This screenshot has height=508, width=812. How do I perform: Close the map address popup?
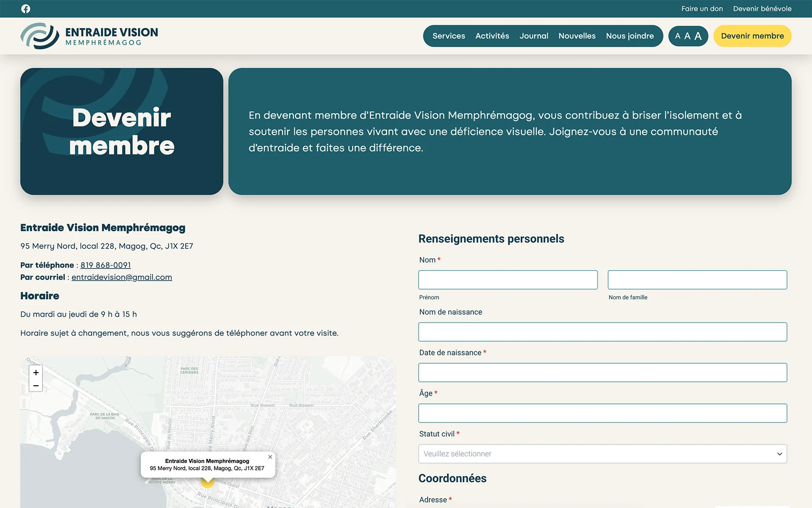pos(270,457)
